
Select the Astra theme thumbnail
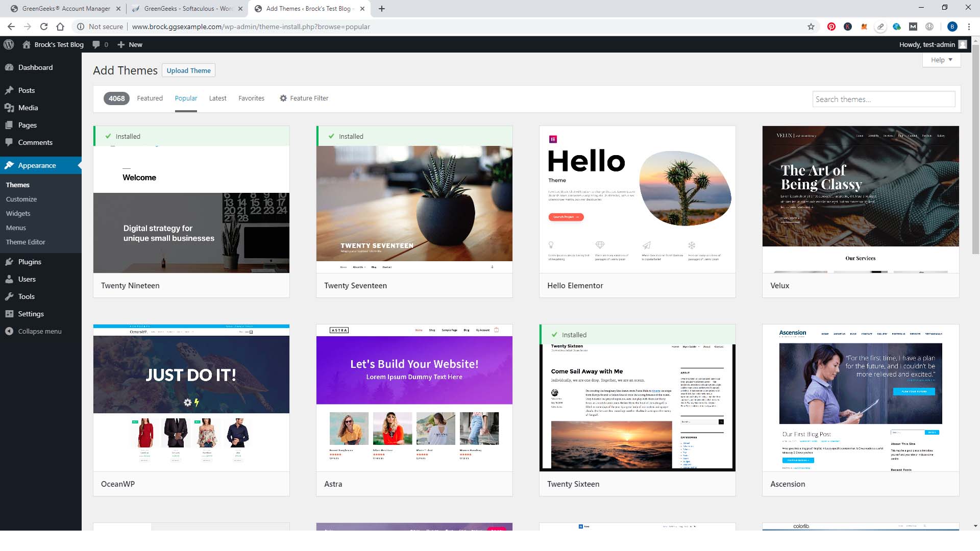point(414,398)
